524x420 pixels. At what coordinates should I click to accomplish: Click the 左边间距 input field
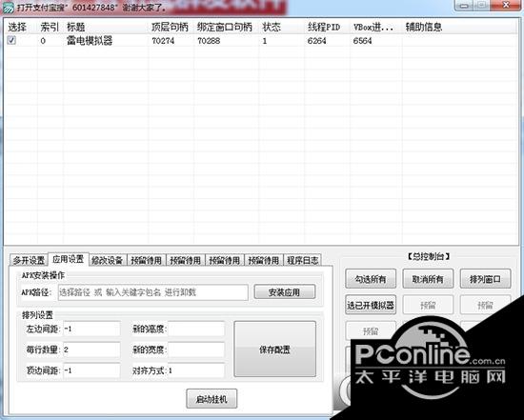(x=91, y=329)
